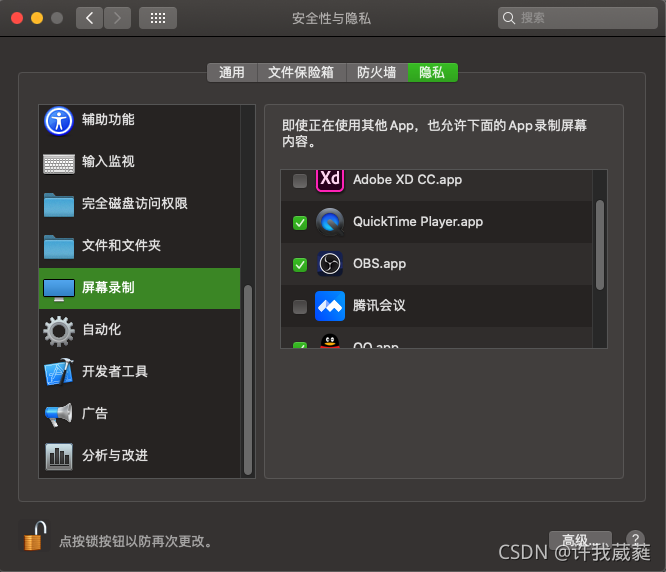Uncheck QuickTime Player.app checkbox
The image size is (666, 572).
(300, 223)
